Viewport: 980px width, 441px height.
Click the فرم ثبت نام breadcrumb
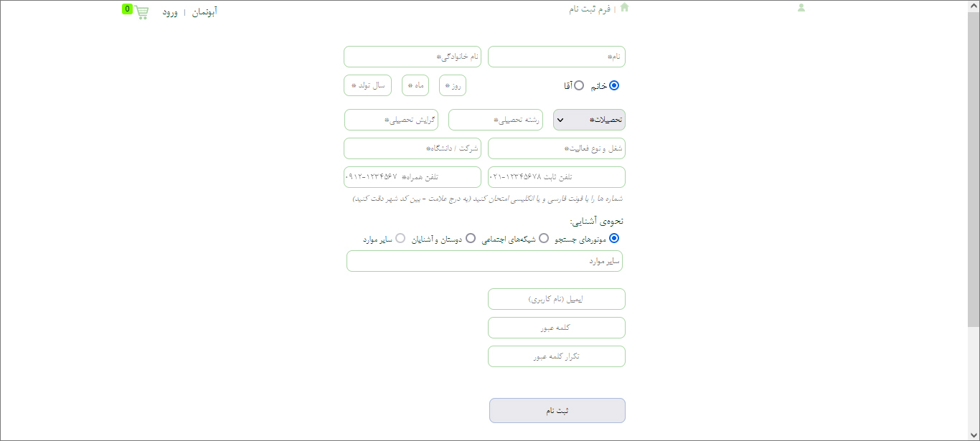click(x=589, y=9)
